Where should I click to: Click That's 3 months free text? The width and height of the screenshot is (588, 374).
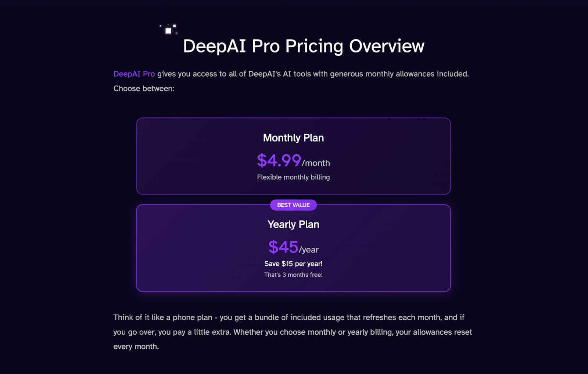(x=293, y=275)
